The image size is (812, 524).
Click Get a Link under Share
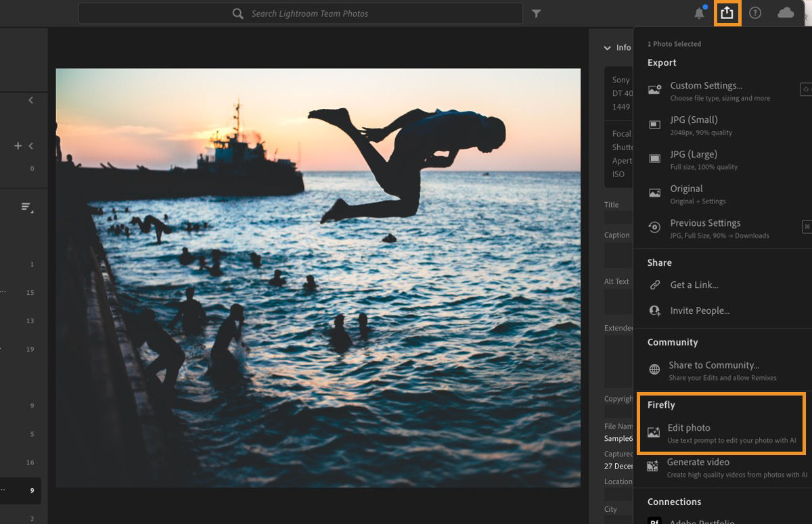[695, 285]
